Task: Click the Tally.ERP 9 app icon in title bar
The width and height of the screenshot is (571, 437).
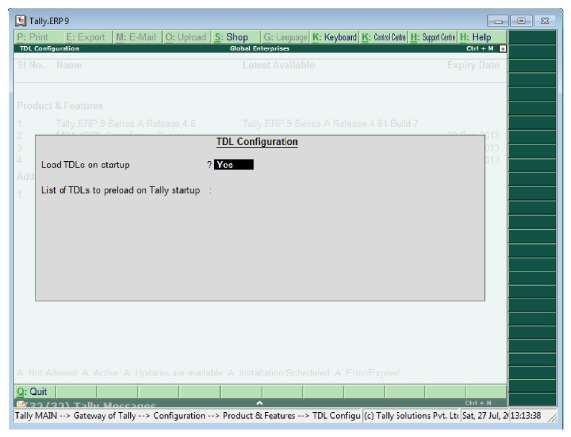Action: click(x=21, y=21)
